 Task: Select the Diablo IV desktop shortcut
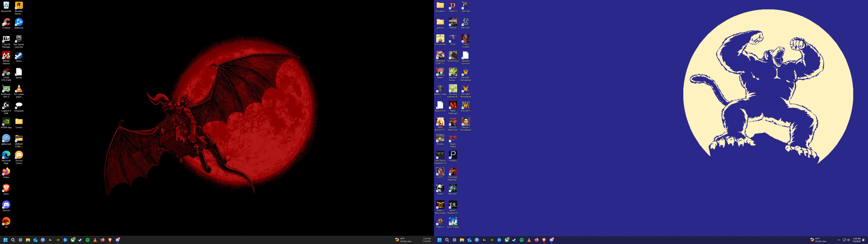(453, 7)
